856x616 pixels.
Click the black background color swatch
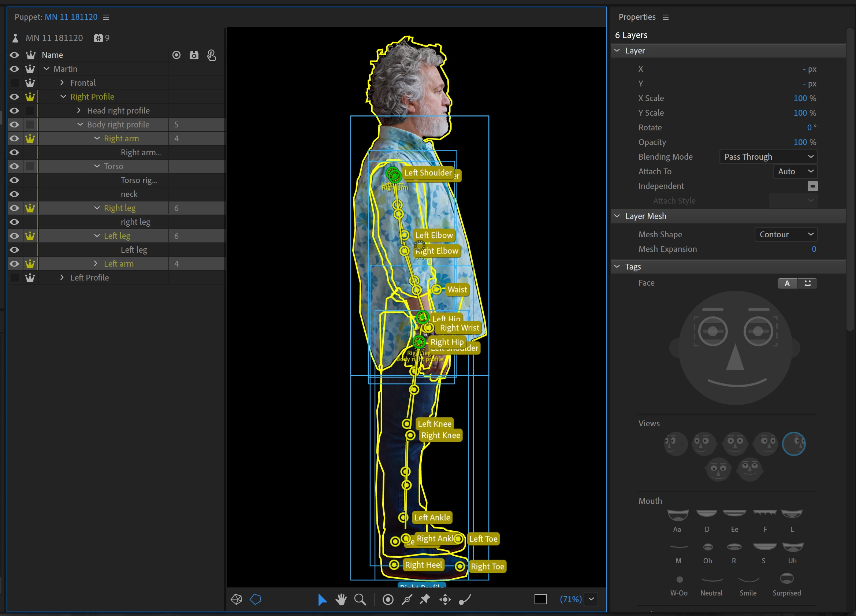540,600
